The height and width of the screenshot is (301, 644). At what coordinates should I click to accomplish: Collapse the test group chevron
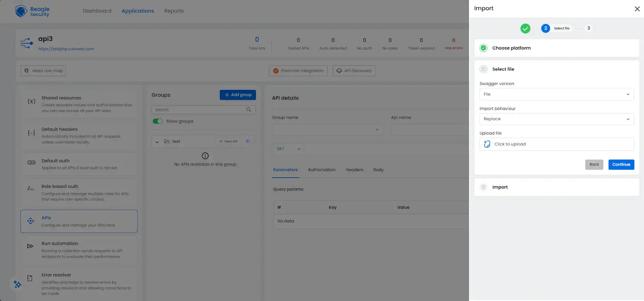[157, 142]
